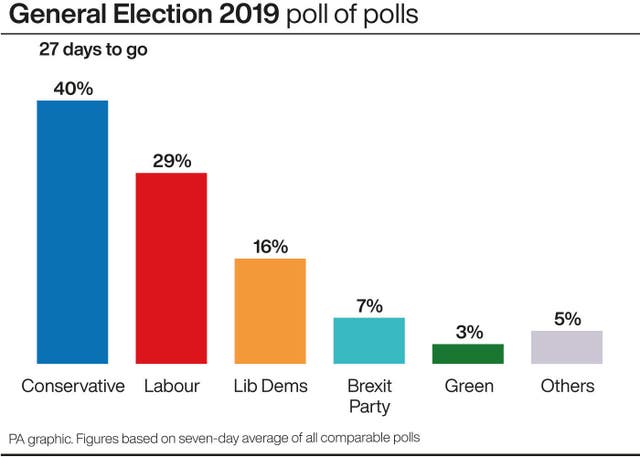Click the 7% value label
640x457 pixels.
(x=369, y=306)
